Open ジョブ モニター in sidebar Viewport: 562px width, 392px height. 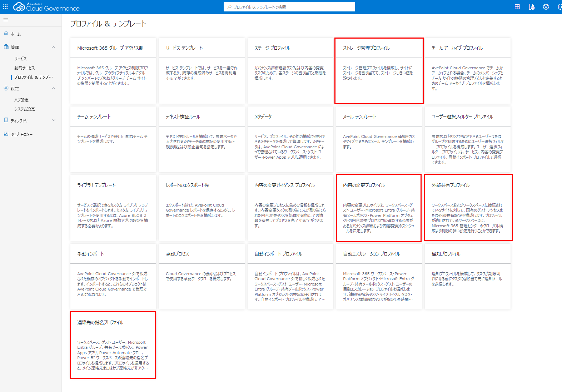(x=21, y=134)
